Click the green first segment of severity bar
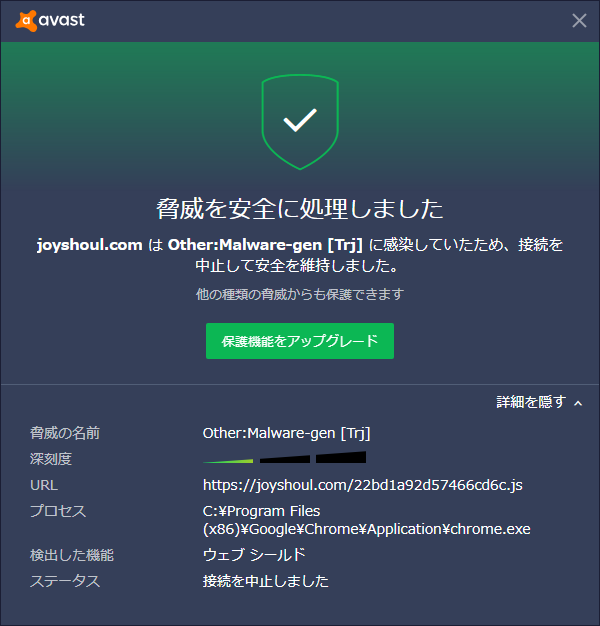 point(229,460)
